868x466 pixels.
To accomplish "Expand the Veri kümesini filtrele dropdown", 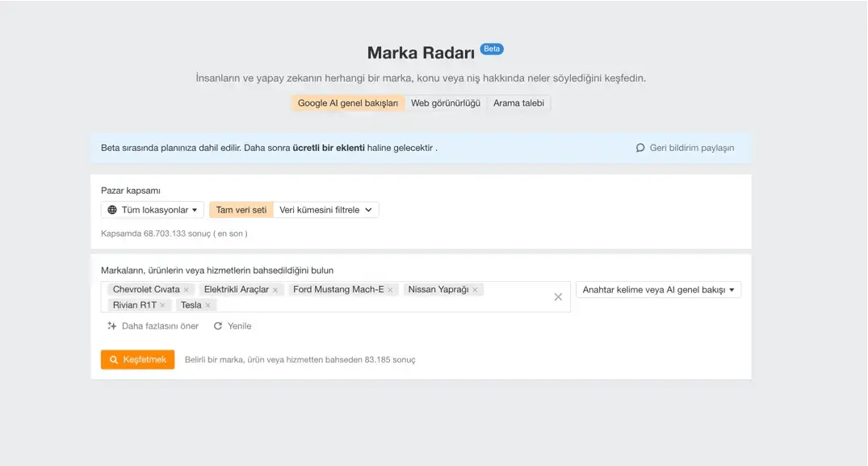I will [x=326, y=209].
